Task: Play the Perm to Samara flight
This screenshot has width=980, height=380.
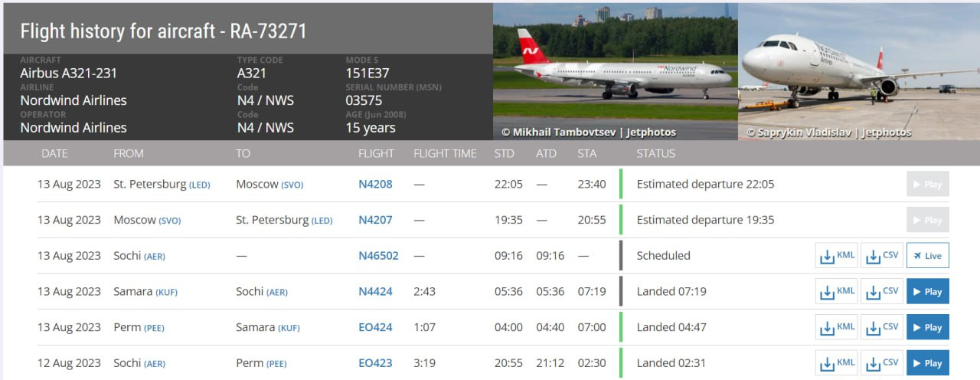Action: (x=927, y=327)
